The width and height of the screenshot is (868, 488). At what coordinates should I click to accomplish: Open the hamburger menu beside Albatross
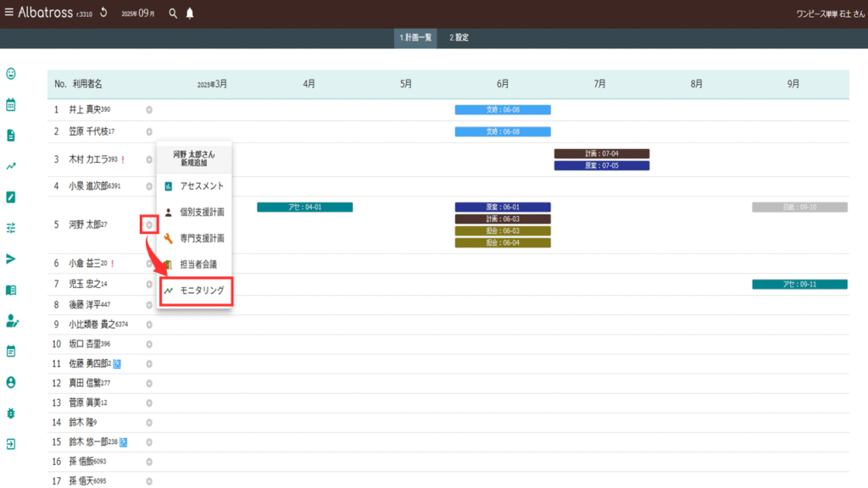tap(9, 13)
